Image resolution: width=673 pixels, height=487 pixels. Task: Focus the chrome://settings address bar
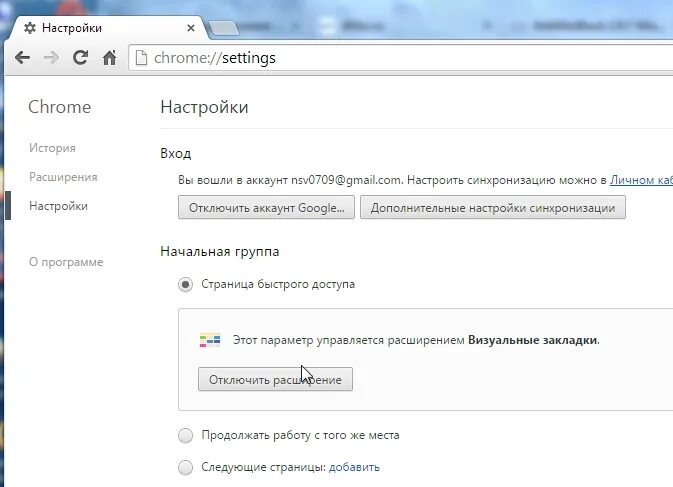(401, 58)
